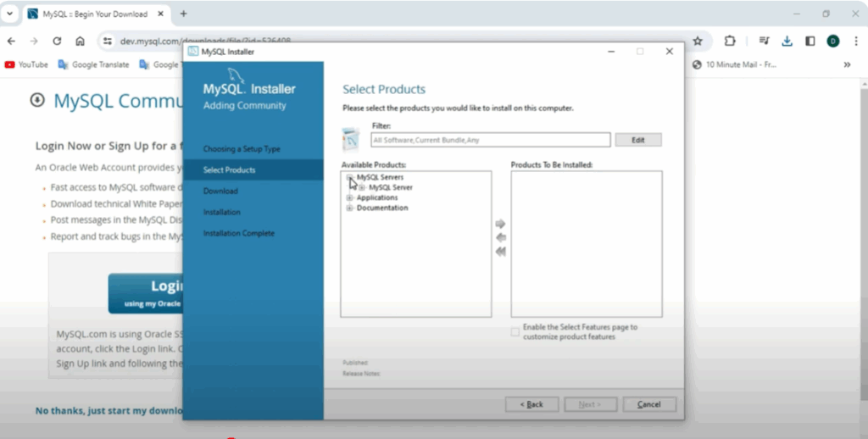The height and width of the screenshot is (439, 868).
Task: Select the MySQL Servers tree item
Action: [x=380, y=177]
